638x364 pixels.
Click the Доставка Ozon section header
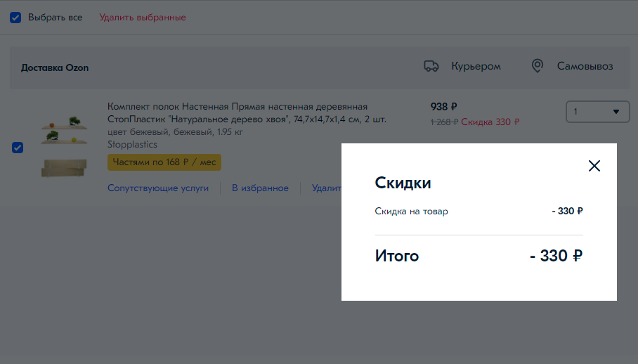click(x=55, y=67)
